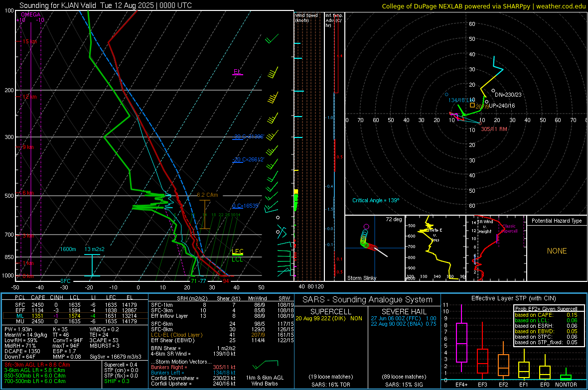Image resolution: width=588 pixels, height=390 pixels.
Task: Click the UP=240/16 Corfidi upshear marker
Action: [x=502, y=106]
